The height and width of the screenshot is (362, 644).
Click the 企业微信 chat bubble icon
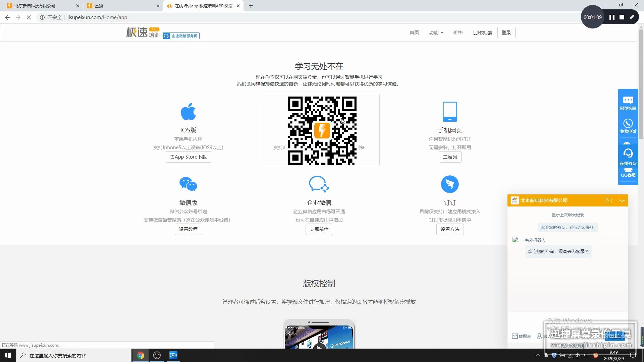pos(319,184)
